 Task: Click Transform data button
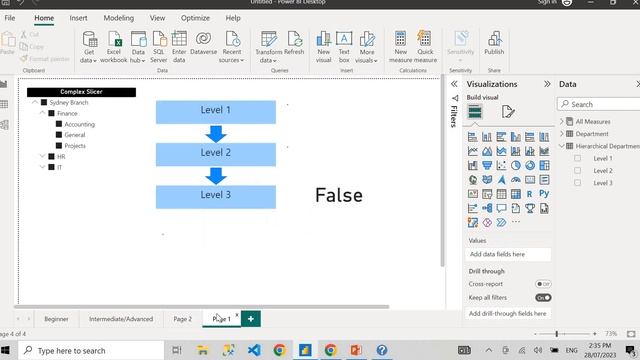(x=268, y=47)
